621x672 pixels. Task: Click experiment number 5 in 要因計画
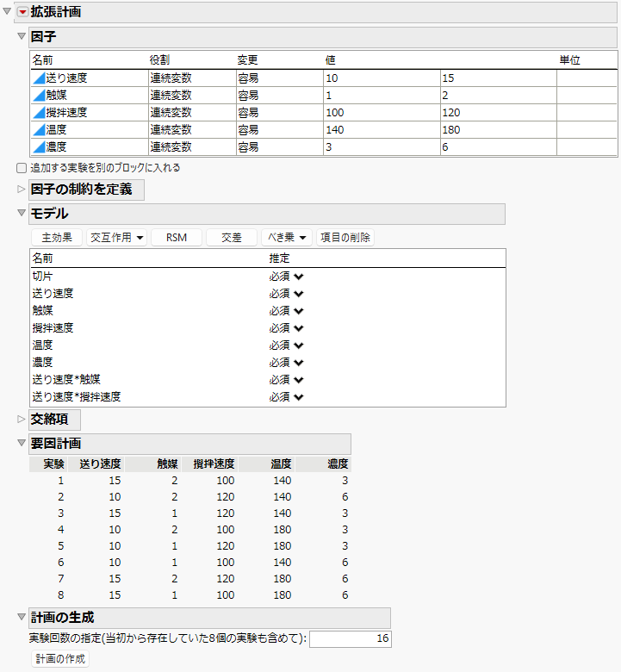[61, 546]
